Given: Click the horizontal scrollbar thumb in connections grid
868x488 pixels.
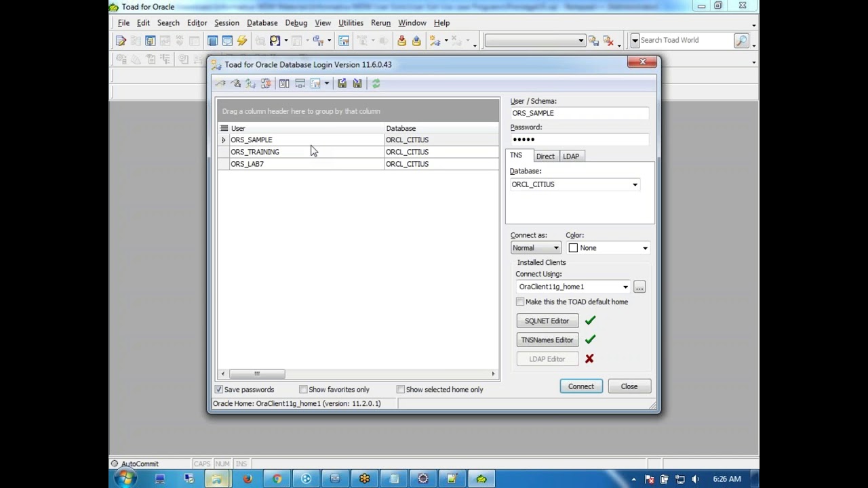Looking at the screenshot, I should tap(257, 373).
